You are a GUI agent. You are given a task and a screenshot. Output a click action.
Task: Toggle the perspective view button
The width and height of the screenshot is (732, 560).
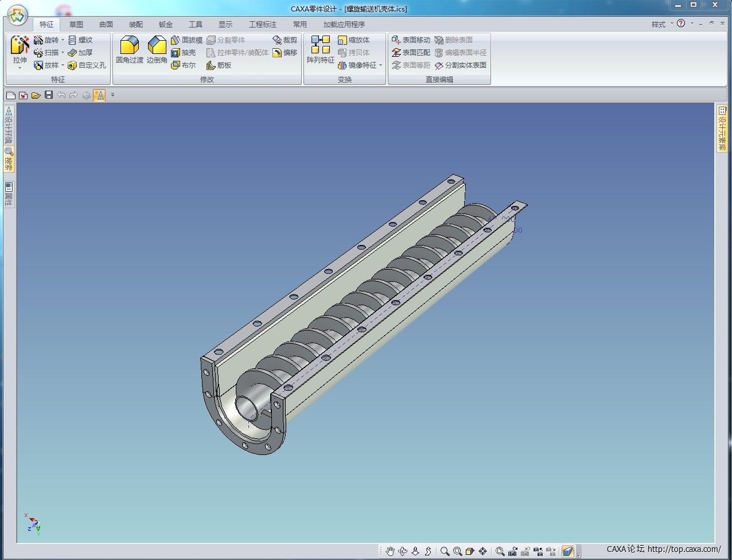click(x=567, y=551)
